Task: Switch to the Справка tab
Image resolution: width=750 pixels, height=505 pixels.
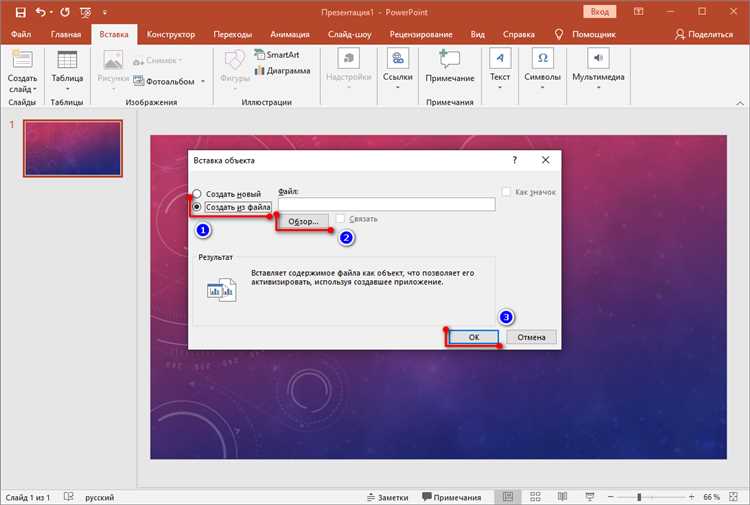Action: point(519,34)
